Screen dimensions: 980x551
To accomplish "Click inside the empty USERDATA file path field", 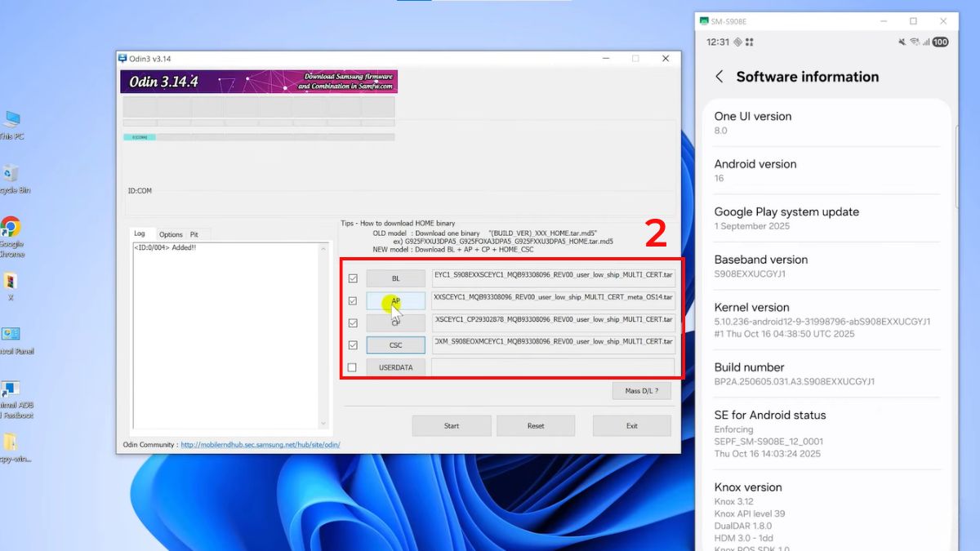I will click(x=552, y=367).
